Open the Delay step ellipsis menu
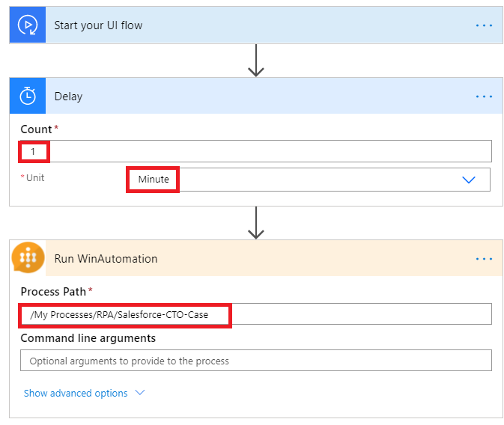504x425 pixels. click(484, 97)
